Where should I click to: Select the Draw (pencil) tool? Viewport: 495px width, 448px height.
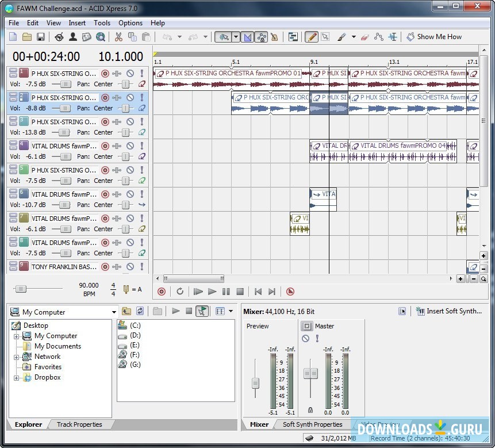click(x=311, y=37)
